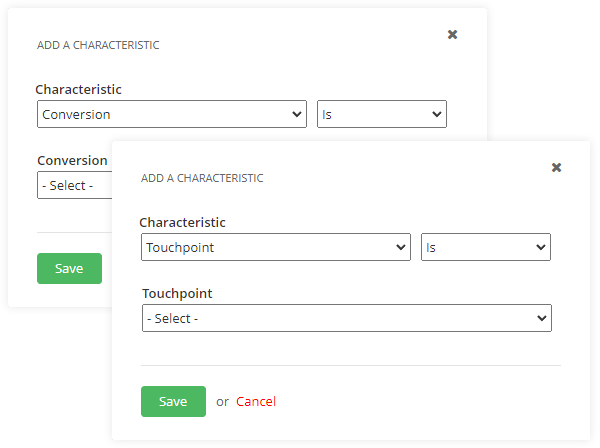Click chevron arrow on Touchpoint '- Select -' field
This screenshot has height=448, width=600.
(x=542, y=319)
